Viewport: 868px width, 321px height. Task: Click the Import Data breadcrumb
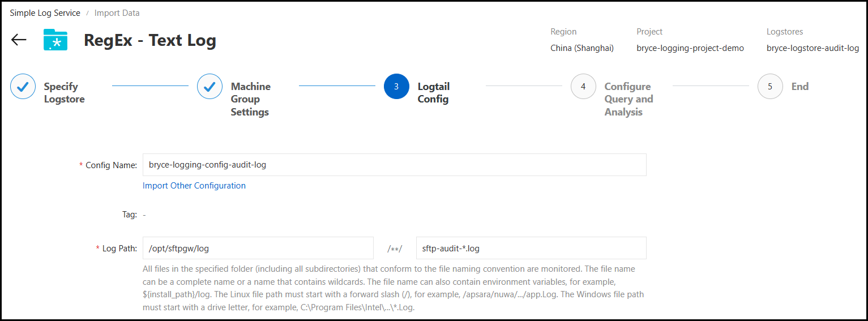click(117, 12)
